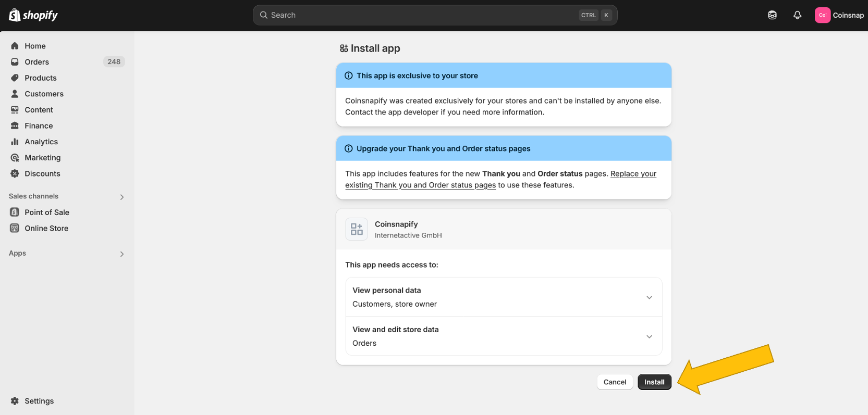Click the search magnifier icon
Viewport: 868px width, 415px height.
tap(264, 15)
